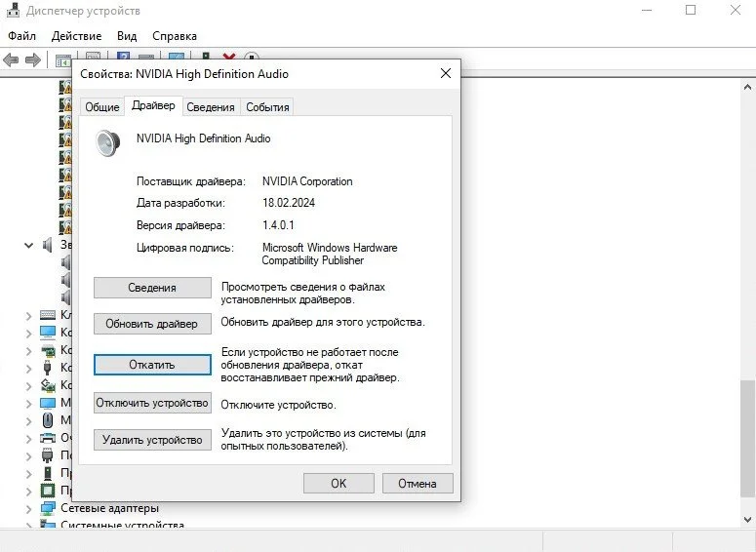Image resolution: width=756 pixels, height=552 pixels.
Task: Open help via the blue question-mark toolbar icon
Action: (x=124, y=57)
